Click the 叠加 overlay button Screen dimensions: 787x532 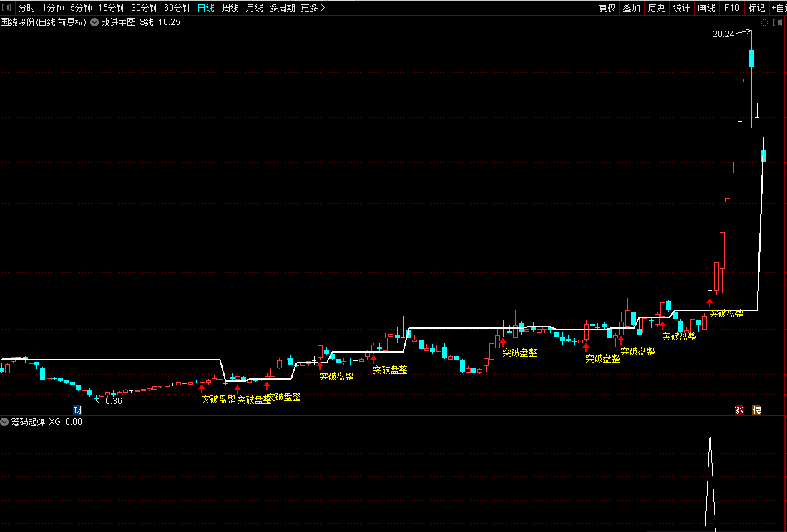(632, 8)
